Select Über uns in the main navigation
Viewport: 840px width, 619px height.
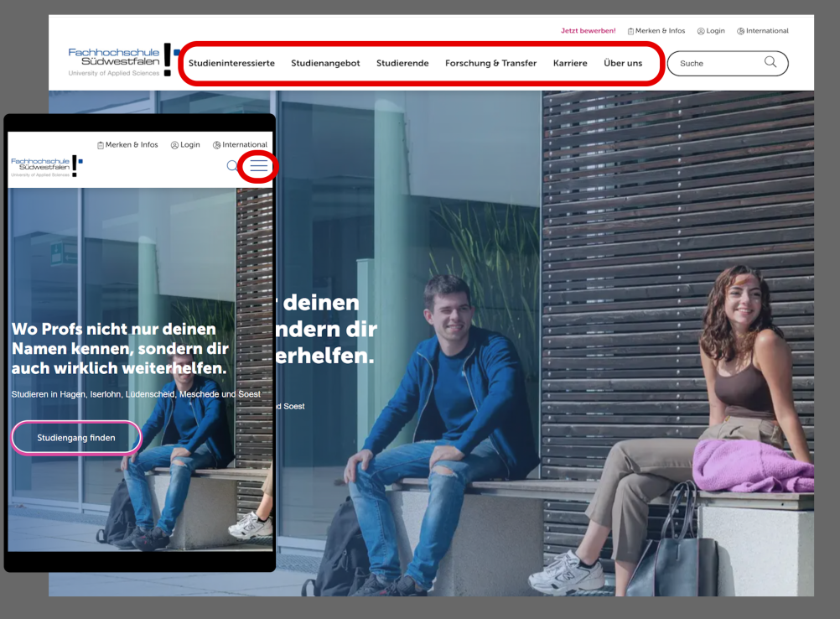click(623, 64)
